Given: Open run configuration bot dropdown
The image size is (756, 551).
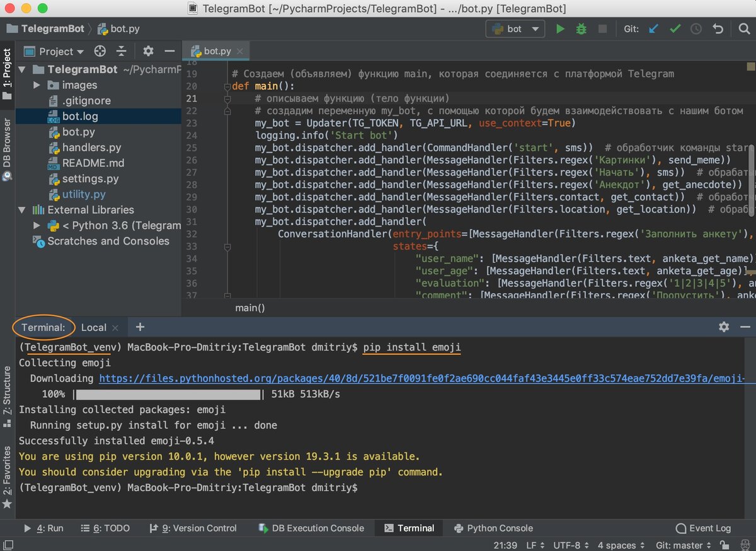Looking at the screenshot, I should (515, 29).
